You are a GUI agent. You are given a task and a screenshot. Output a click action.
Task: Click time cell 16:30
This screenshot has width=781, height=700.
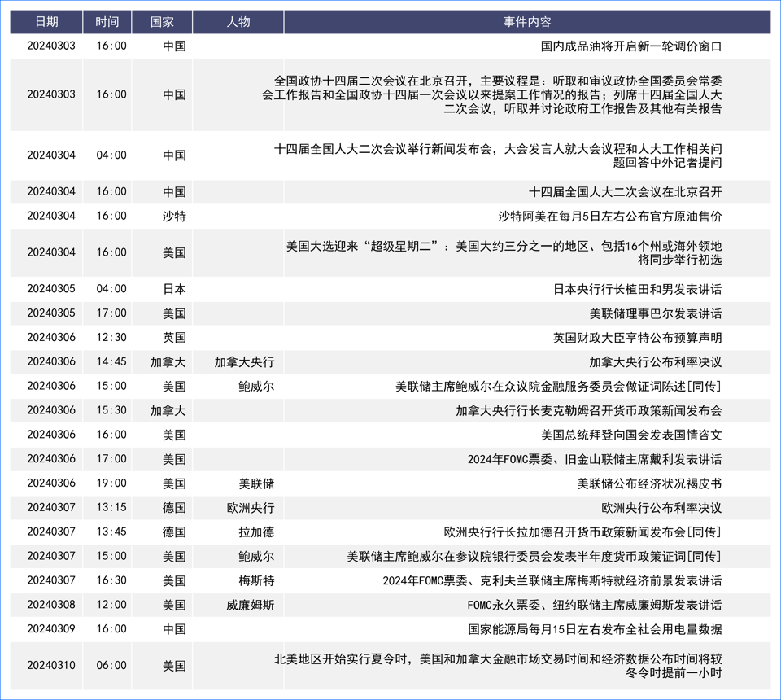111,580
